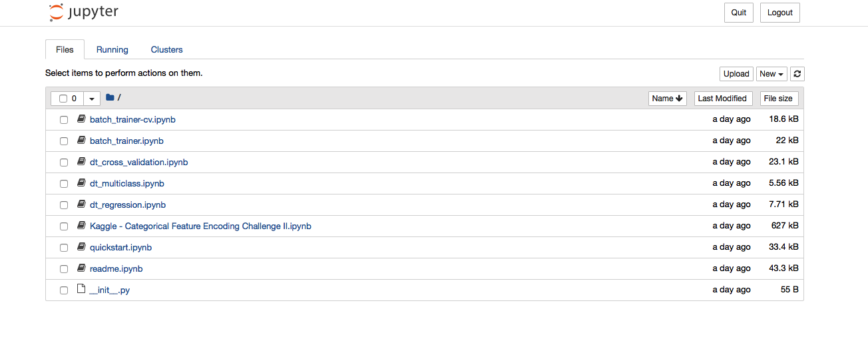This screenshot has height=345, width=868.
Task: Click the root folder icon in breadcrumb
Action: tap(110, 98)
